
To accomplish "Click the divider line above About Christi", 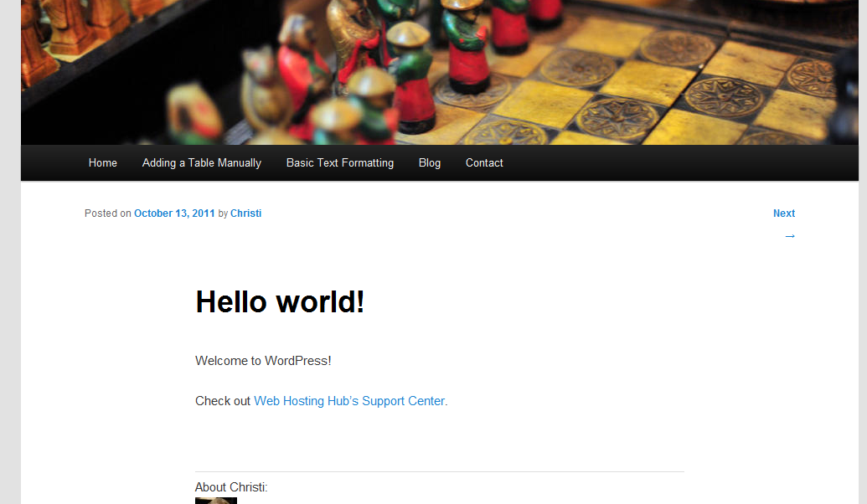I will 440,472.
